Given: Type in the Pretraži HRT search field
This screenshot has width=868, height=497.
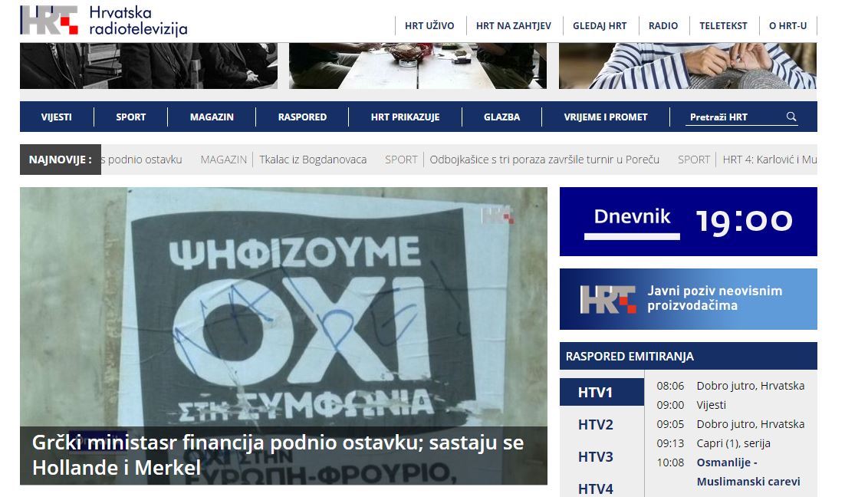Looking at the screenshot, I should click(732, 117).
